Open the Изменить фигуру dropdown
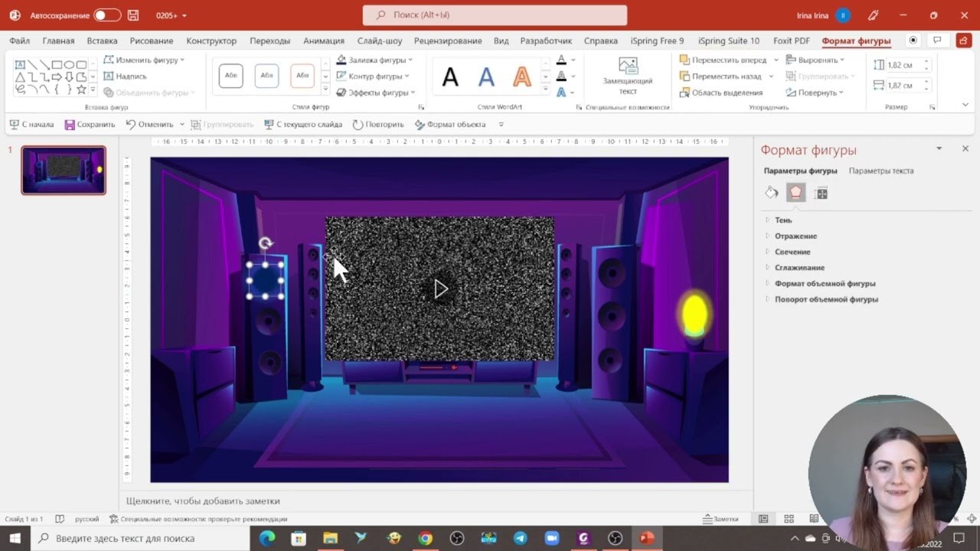Screen dimensions: 980x551 click(x=144, y=60)
